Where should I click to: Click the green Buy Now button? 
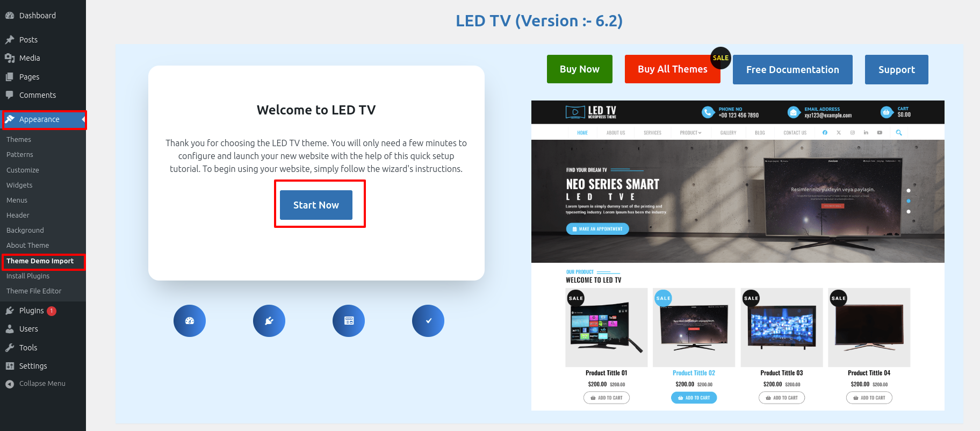pos(580,69)
